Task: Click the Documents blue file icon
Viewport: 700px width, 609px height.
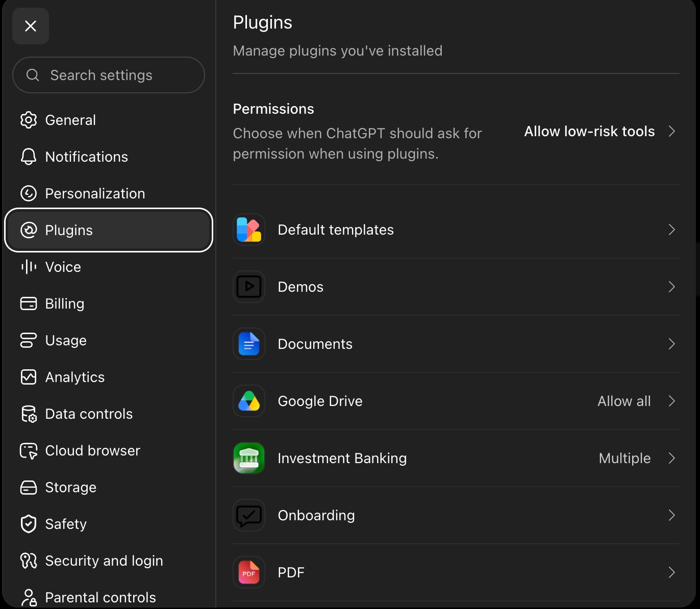Action: click(x=249, y=344)
